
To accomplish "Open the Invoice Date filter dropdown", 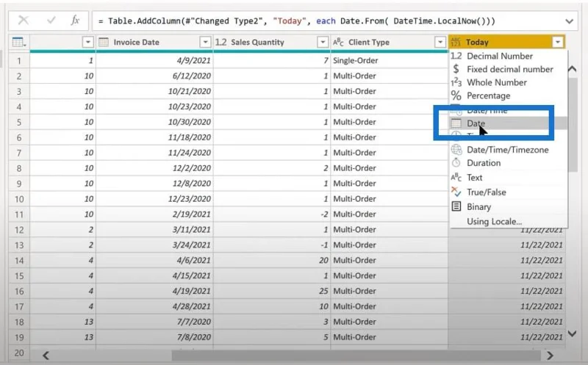I will tap(205, 43).
